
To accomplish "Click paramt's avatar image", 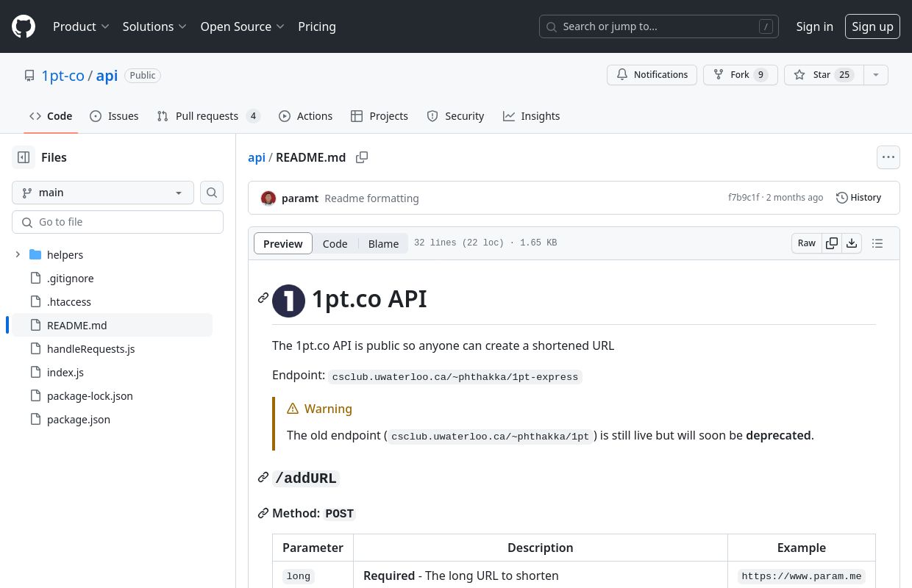I will (268, 198).
